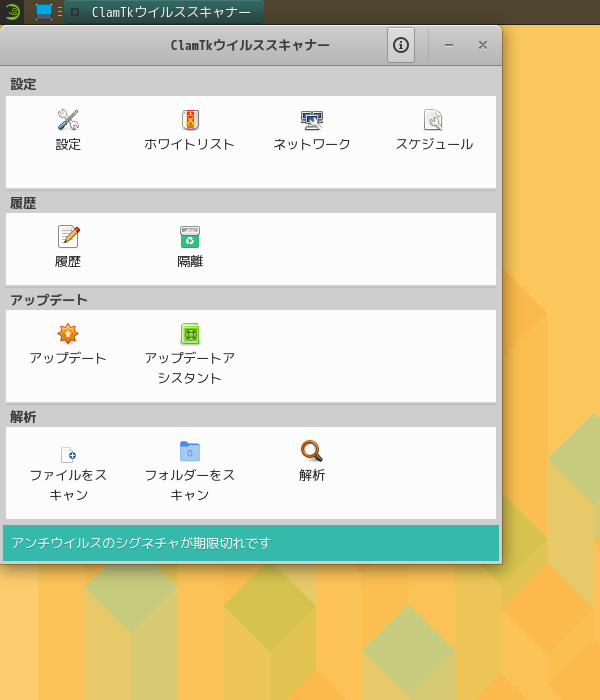This screenshot has height=700, width=600.
Task: Click the openSUSE menu icon in panel
Action: (x=12, y=12)
